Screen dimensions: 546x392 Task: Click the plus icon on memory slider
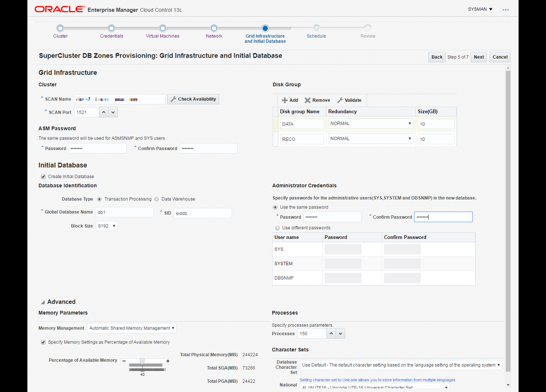[168, 361]
